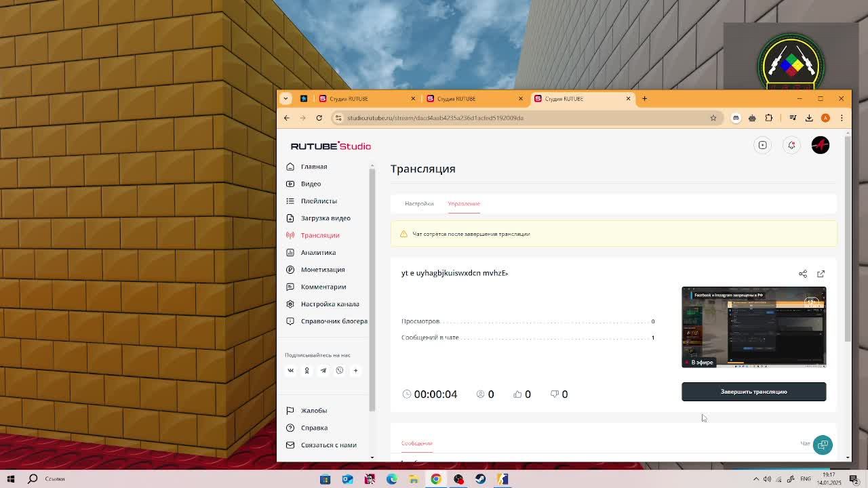Open Видео in the sidebar
Screen dimensions: 868x488
(x=311, y=184)
